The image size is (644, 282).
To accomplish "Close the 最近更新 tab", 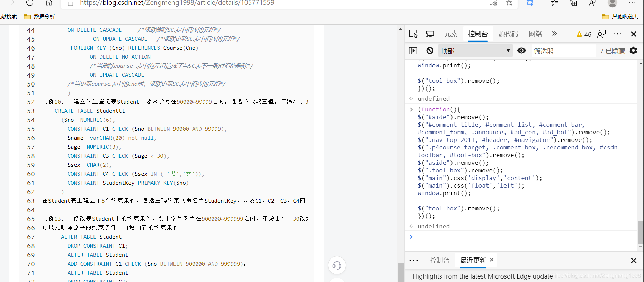I will click(x=492, y=260).
